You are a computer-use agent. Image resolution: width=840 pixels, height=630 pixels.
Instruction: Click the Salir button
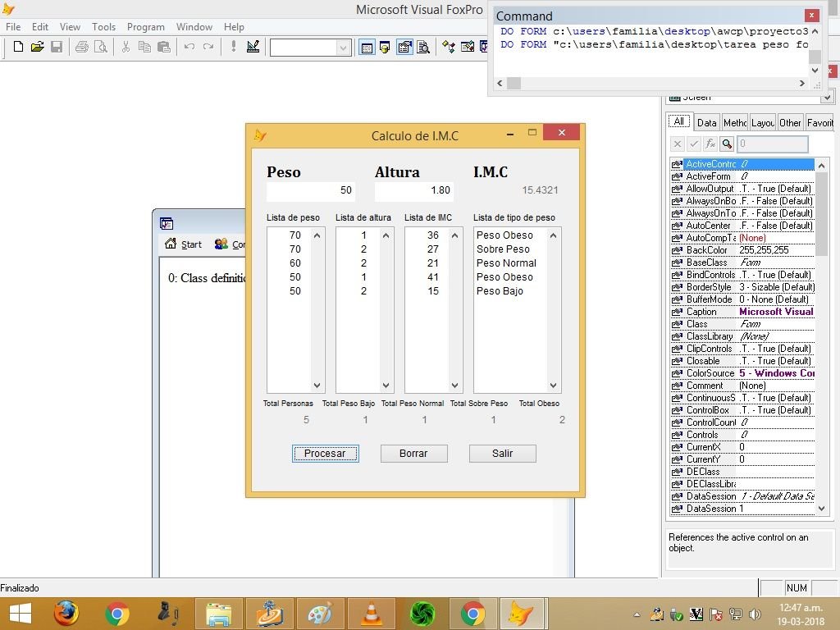(x=503, y=453)
